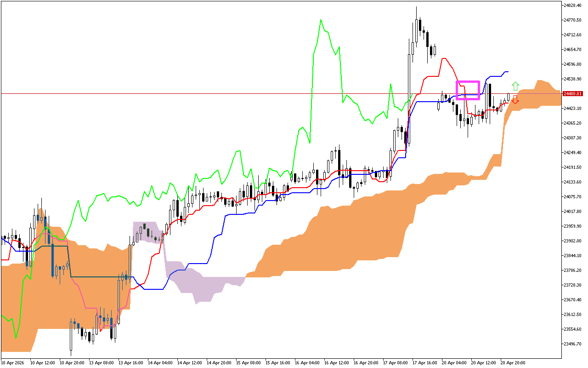Viewport: 588px width, 368px height.
Task: Click the 24017.80 price axis label
Action: 572,211
